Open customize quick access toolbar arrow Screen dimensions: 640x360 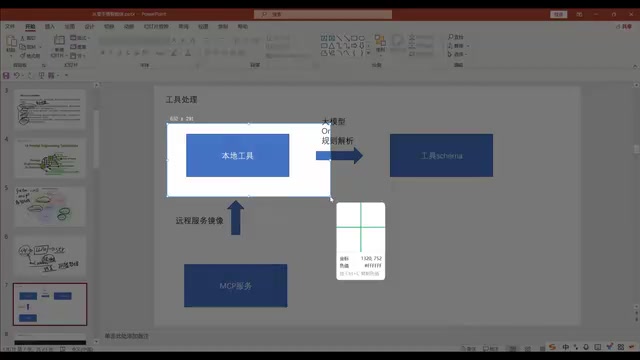click(66, 76)
